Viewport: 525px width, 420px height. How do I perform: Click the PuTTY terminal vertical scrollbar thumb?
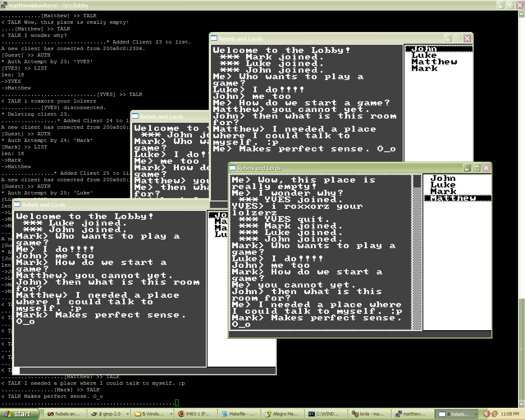coord(522,350)
